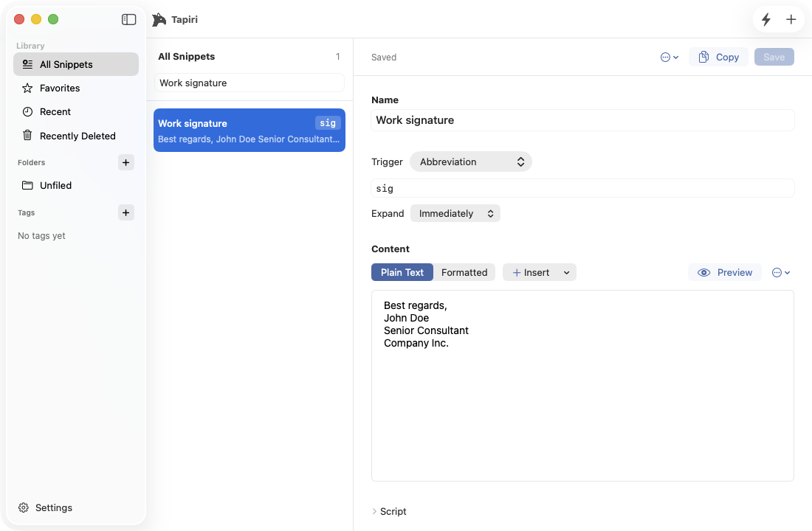
Task: Open the ellipsis menu beside the Copy button
Action: point(669,58)
